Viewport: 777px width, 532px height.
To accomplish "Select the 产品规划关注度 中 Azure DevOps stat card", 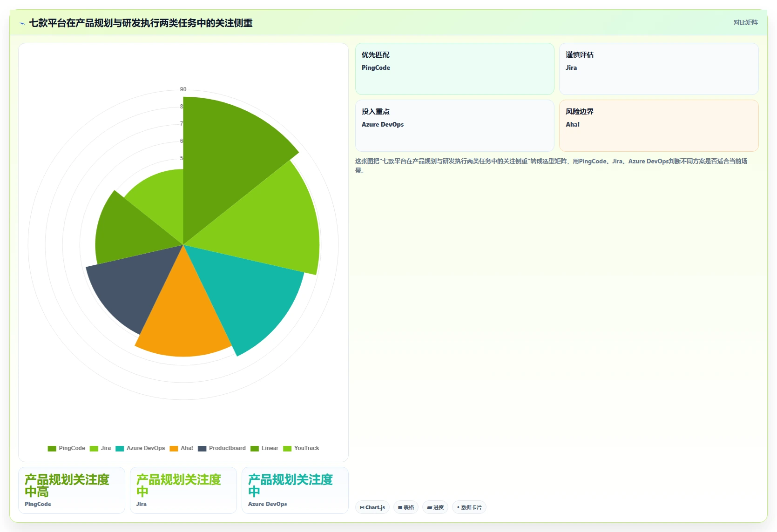I will point(295,490).
